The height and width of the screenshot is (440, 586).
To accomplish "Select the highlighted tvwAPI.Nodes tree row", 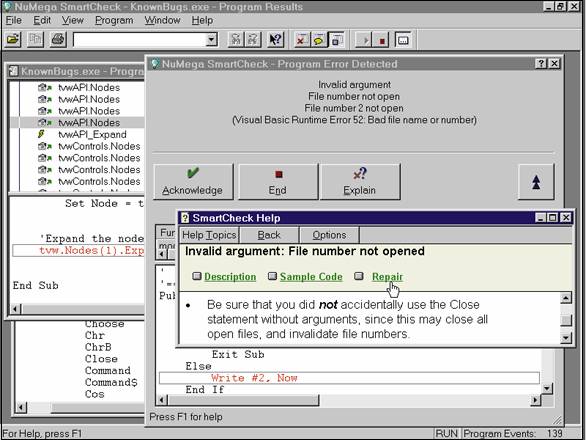I will point(77,123).
